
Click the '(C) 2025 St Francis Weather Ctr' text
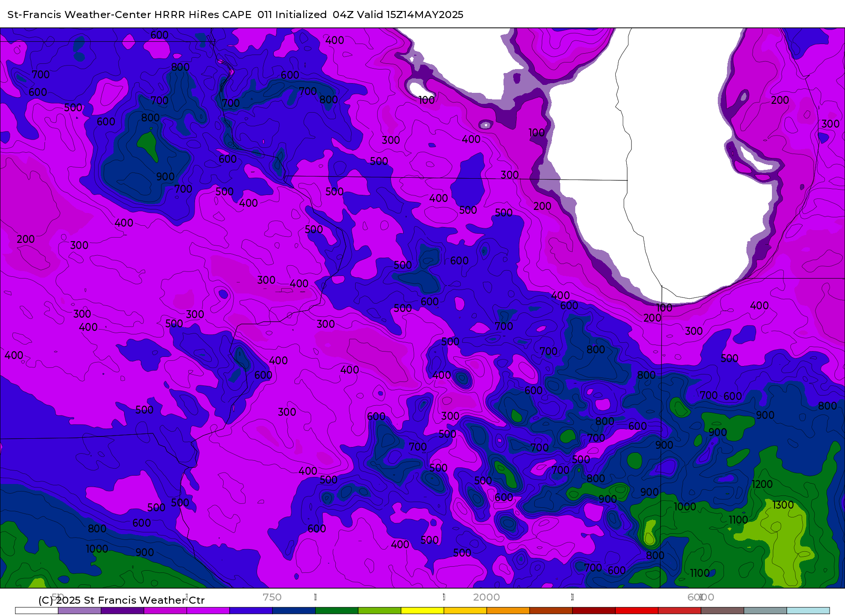pyautogui.click(x=121, y=600)
